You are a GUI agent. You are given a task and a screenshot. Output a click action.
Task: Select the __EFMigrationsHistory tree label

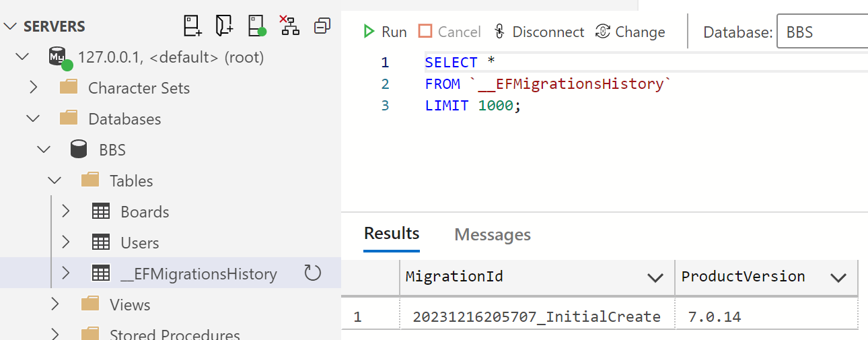(x=198, y=274)
